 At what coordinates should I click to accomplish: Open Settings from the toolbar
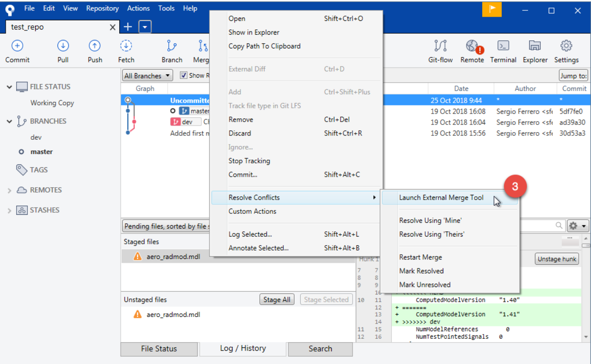pyautogui.click(x=566, y=46)
